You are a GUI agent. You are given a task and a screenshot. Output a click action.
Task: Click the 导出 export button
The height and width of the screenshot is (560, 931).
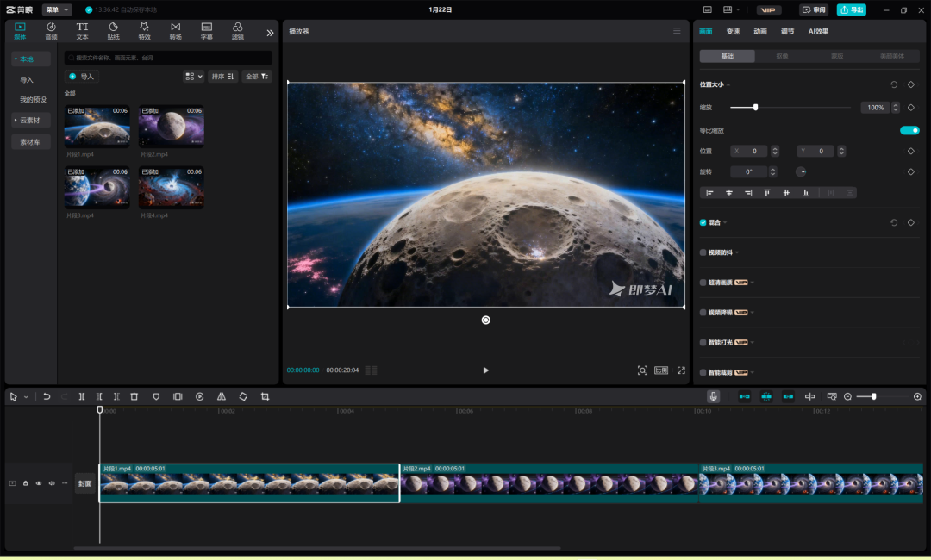[851, 9]
